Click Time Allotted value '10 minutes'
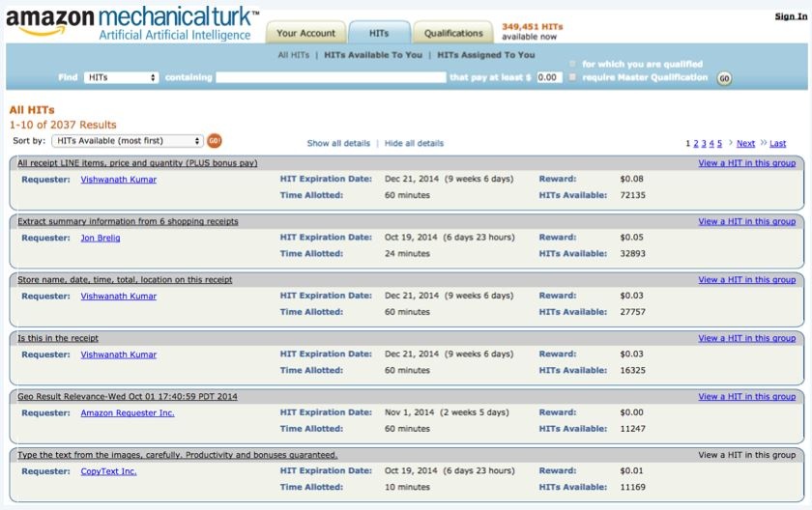The height and width of the screenshot is (510, 812). pos(407,487)
